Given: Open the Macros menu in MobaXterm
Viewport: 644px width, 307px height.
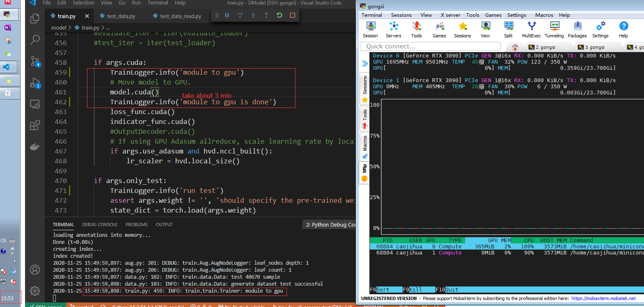Looking at the screenshot, I should pyautogui.click(x=544, y=15).
